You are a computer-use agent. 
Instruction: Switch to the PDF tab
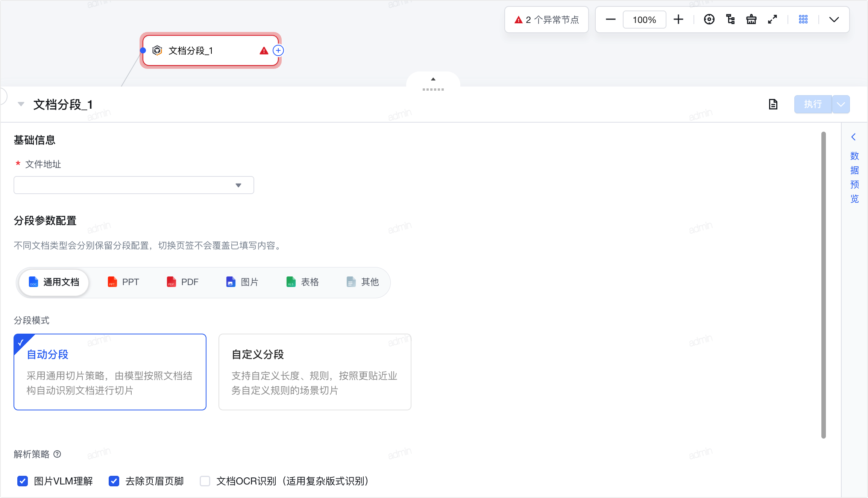(x=183, y=282)
